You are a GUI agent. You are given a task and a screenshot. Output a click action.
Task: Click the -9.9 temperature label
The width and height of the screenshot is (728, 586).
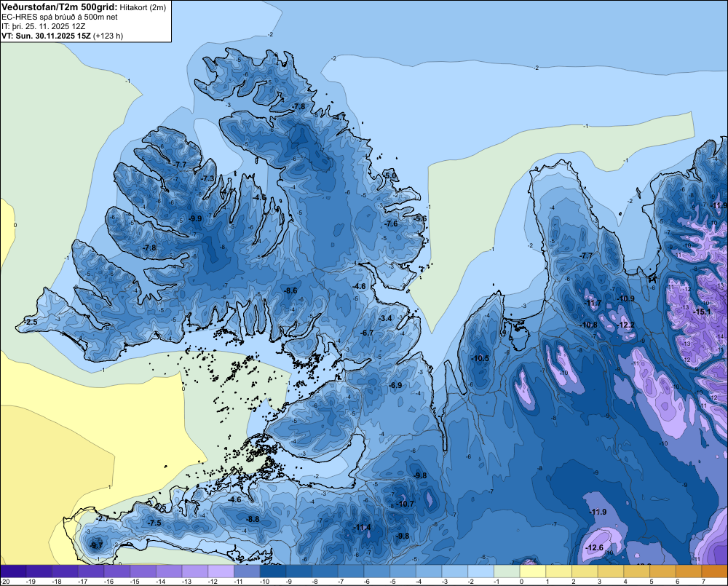pyautogui.click(x=195, y=218)
